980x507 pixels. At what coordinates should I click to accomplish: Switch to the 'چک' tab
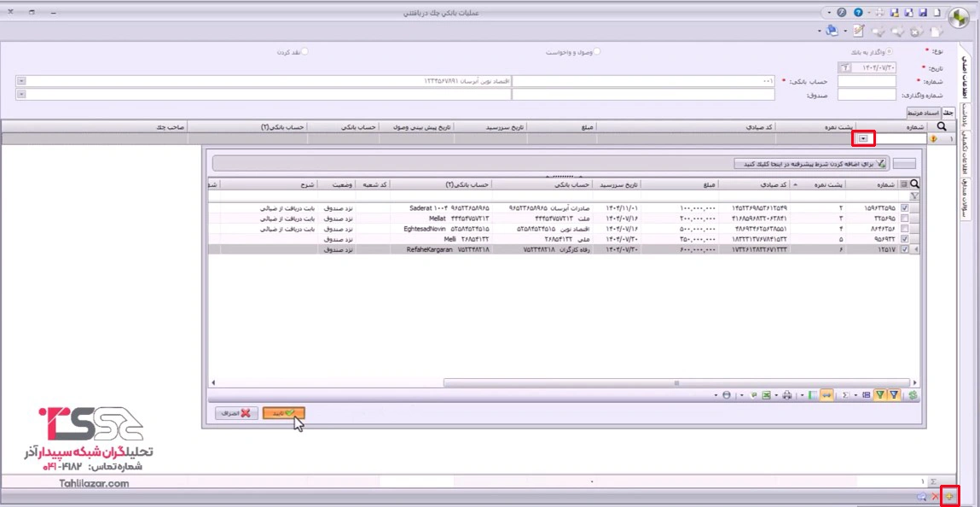[948, 113]
